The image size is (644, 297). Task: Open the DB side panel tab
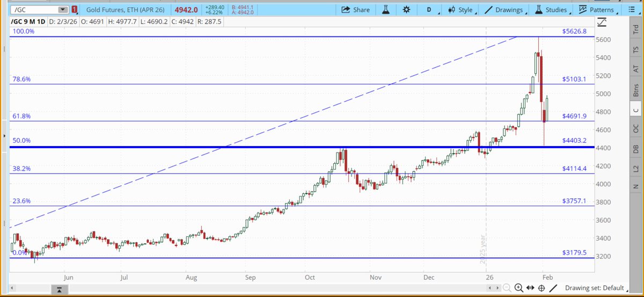click(x=636, y=149)
